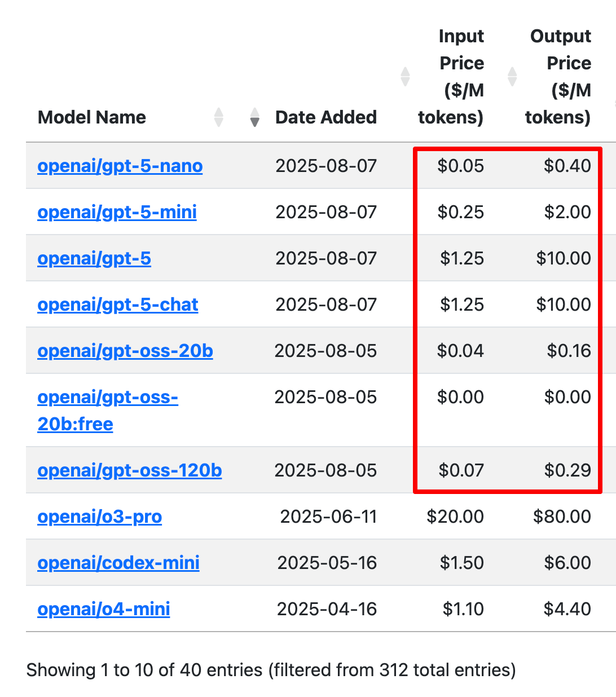Click the Date Added sort arrow icon
The height and width of the screenshot is (697, 616).
tap(255, 117)
